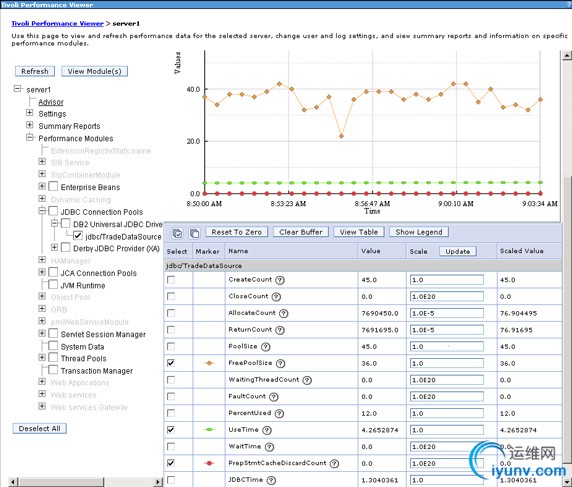The height and width of the screenshot is (487, 572).
Task: Tick the PercentUsed row checkbox
Action: [x=170, y=413]
